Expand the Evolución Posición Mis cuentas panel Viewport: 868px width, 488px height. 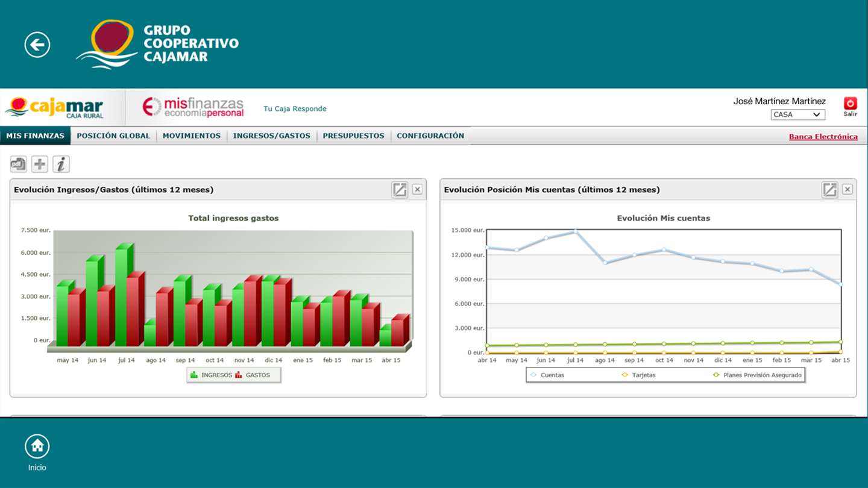pos(830,190)
